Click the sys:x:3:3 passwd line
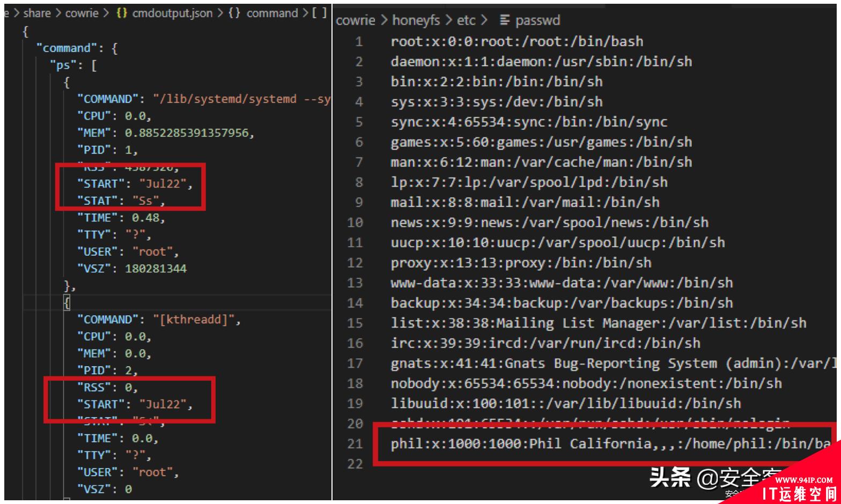 click(x=497, y=102)
